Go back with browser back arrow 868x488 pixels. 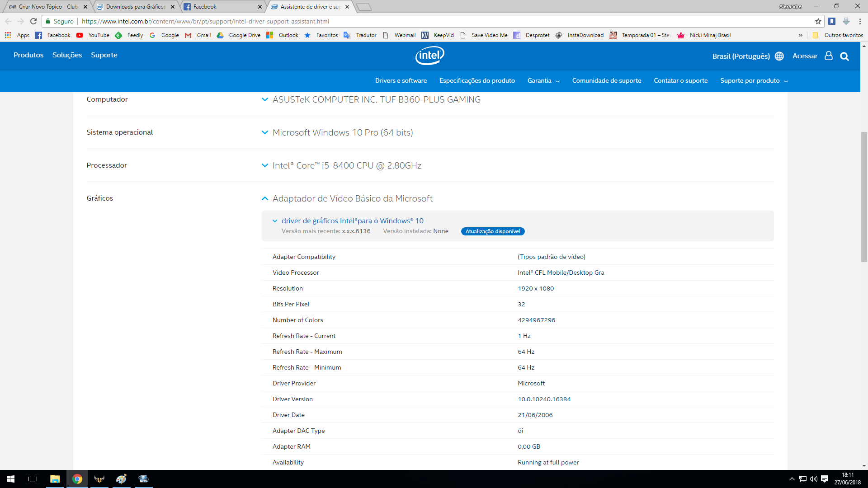tap(8, 21)
